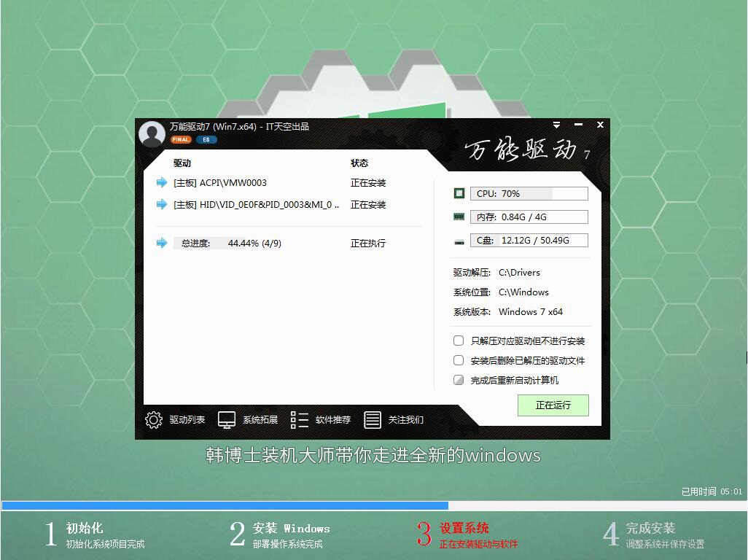
Task: Click the 正在运行 button
Action: point(553,405)
